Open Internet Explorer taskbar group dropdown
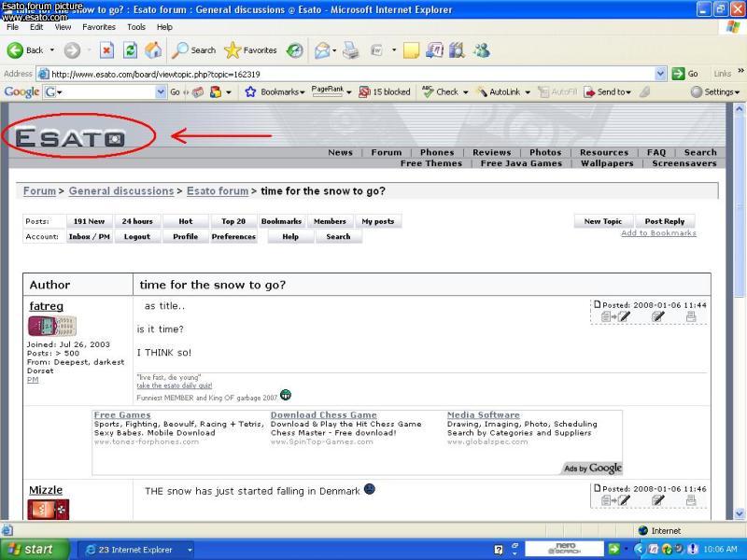The width and height of the screenshot is (747, 560). pos(190,550)
